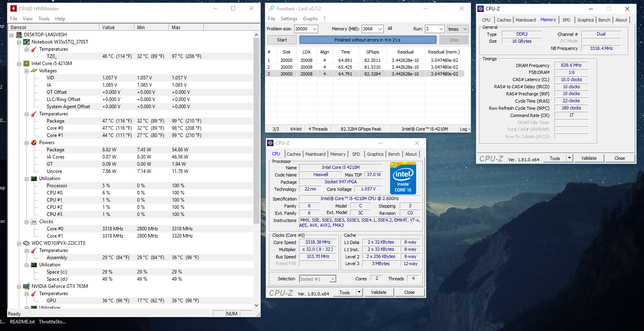Click the Powers flame icon

pos(34,143)
